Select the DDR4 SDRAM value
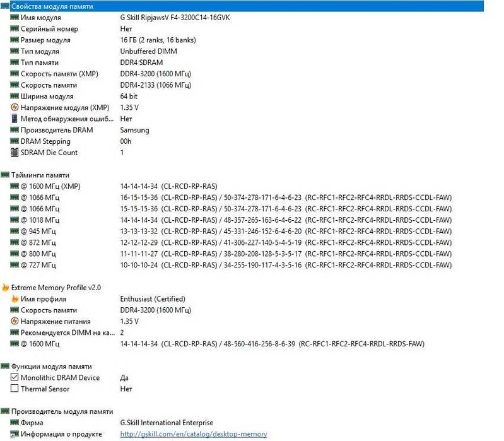504x441 pixels. (141, 62)
